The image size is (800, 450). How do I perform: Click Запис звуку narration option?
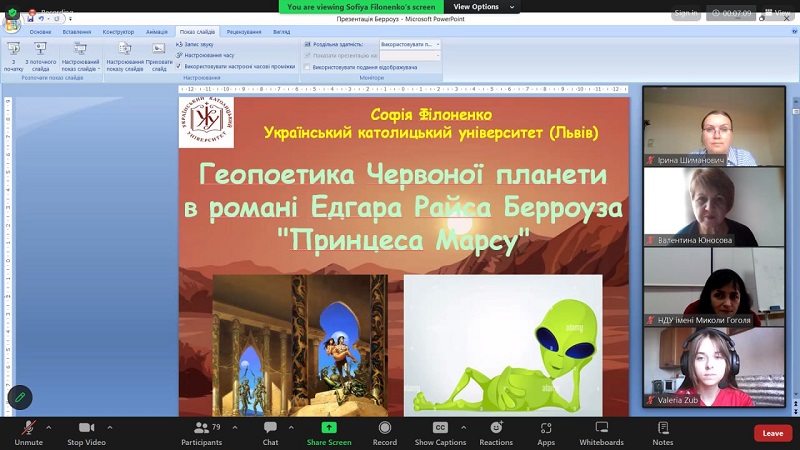click(194, 44)
